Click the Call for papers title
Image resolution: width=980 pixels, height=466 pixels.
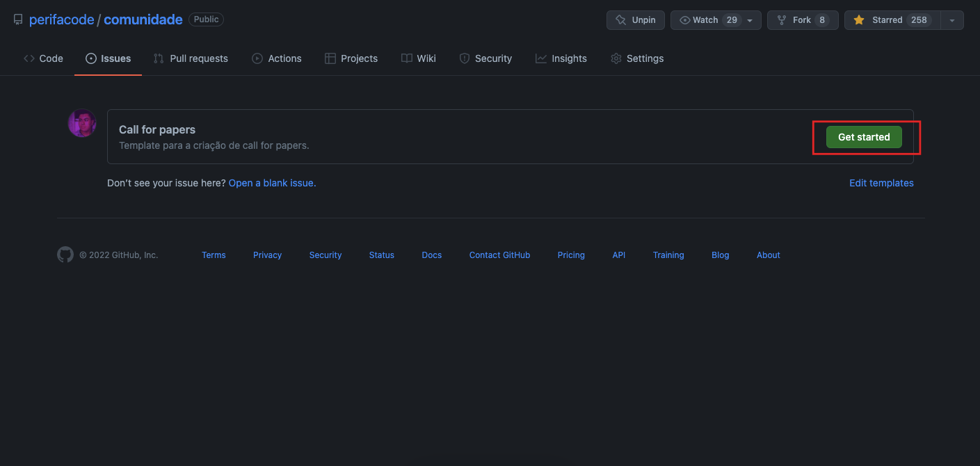157,129
